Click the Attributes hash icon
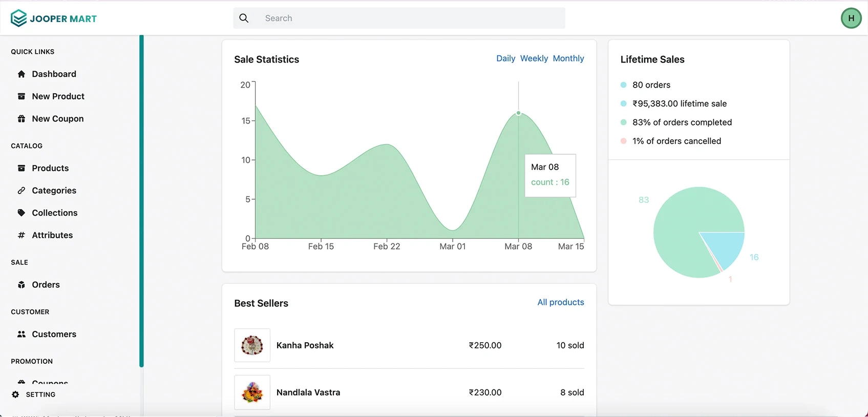The image size is (868, 417). (22, 235)
